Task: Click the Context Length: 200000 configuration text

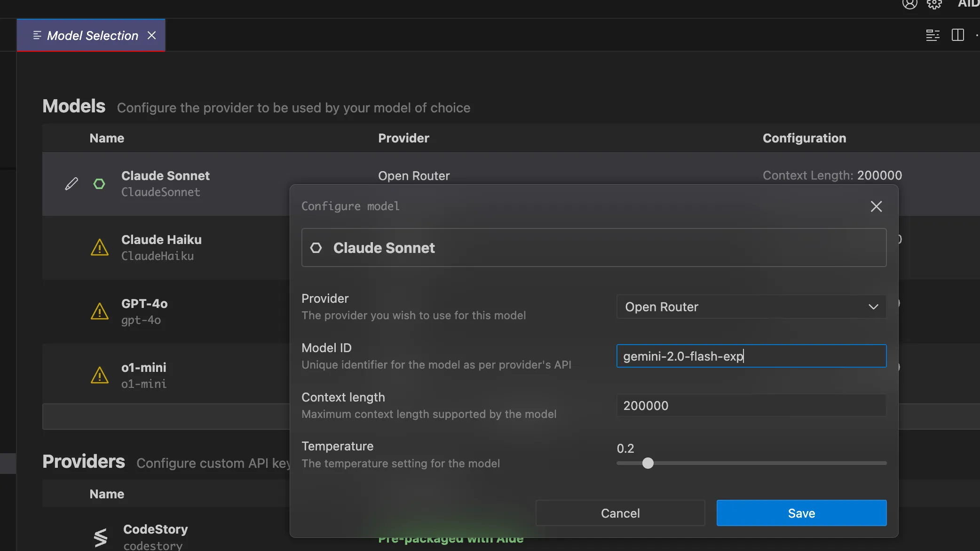Action: pos(832,175)
